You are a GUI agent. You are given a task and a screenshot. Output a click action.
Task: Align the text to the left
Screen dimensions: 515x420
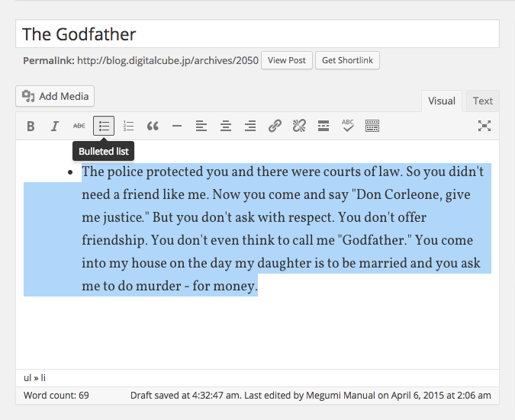201,127
